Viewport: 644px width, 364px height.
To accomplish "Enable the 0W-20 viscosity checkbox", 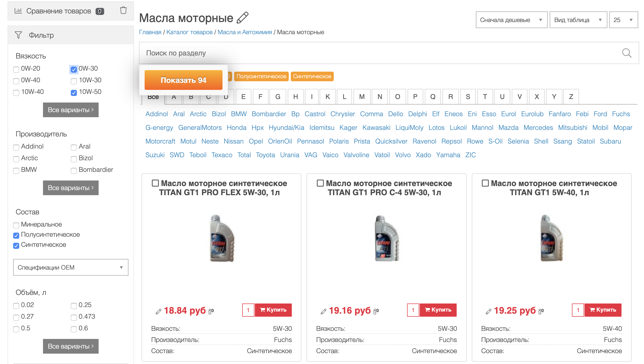I will click(16, 69).
